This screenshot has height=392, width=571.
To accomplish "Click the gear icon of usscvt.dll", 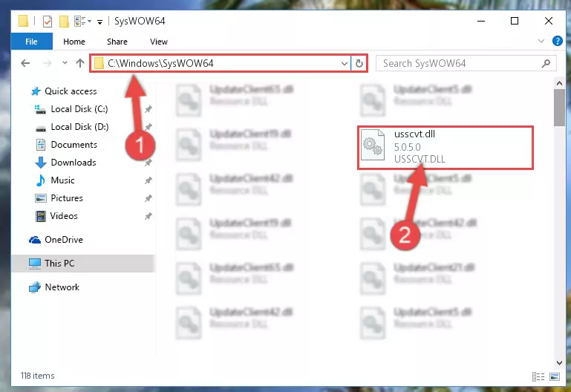I will [x=373, y=146].
